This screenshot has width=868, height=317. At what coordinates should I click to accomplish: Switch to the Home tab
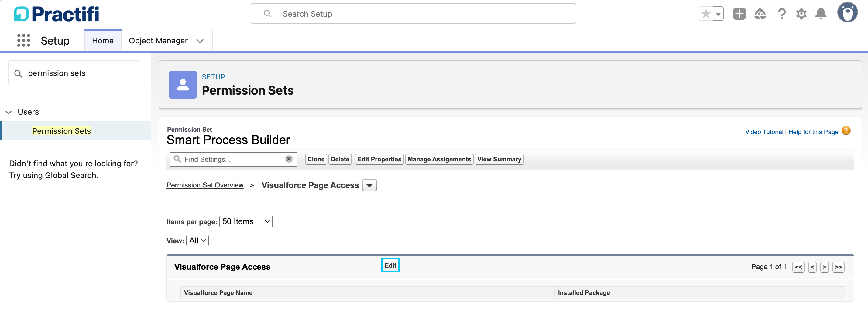point(103,41)
